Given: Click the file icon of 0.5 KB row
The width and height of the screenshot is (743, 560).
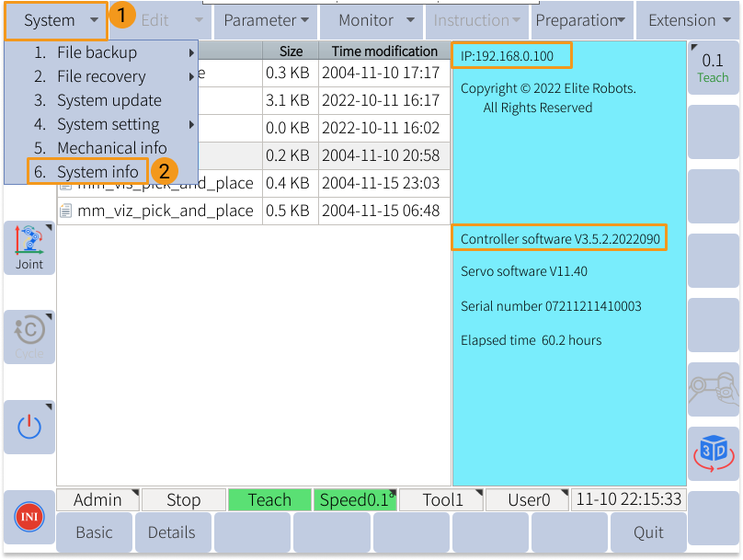Looking at the screenshot, I should pos(66,211).
